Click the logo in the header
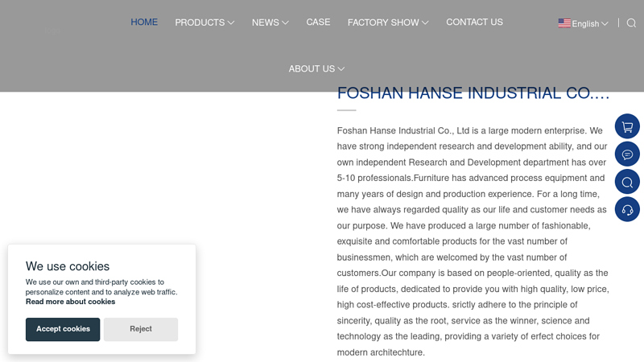This screenshot has height=362, width=644. click(x=52, y=31)
